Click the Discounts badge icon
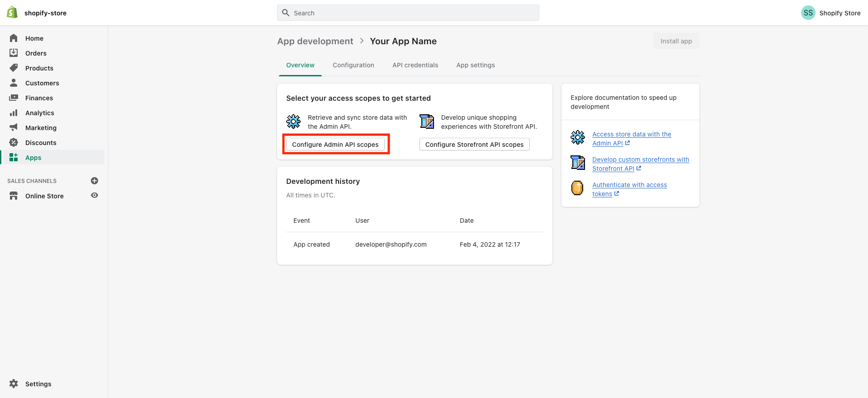868x398 pixels. pyautogui.click(x=14, y=143)
